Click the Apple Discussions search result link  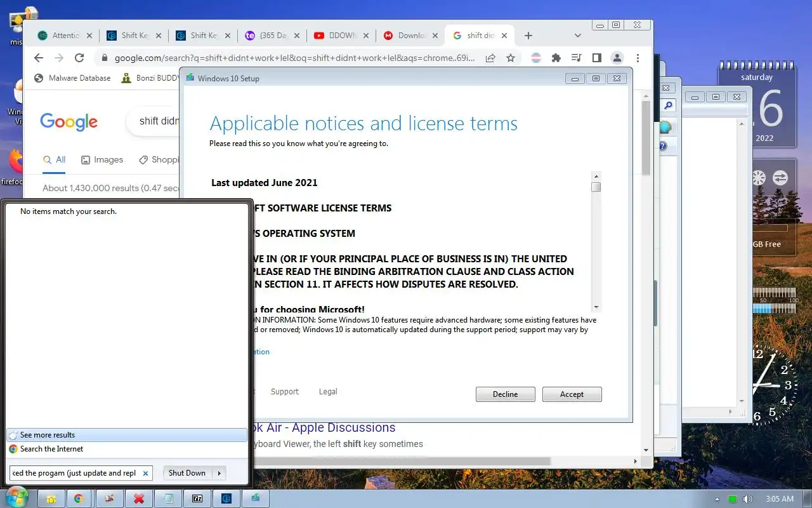point(324,427)
